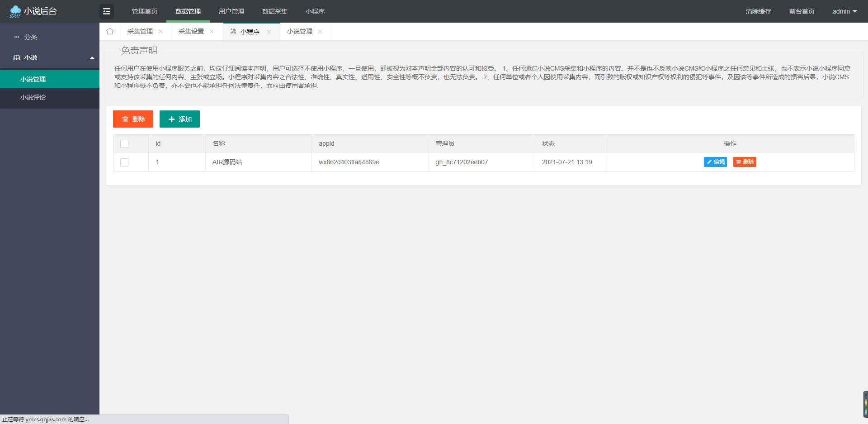This screenshot has height=424, width=868.
Task: Switch to the 小说管理 tab
Action: click(x=299, y=31)
